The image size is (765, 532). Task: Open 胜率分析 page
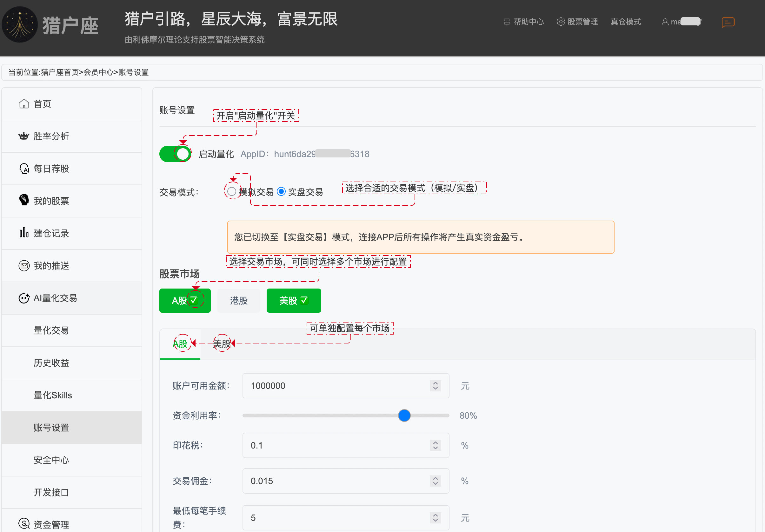[72, 136]
